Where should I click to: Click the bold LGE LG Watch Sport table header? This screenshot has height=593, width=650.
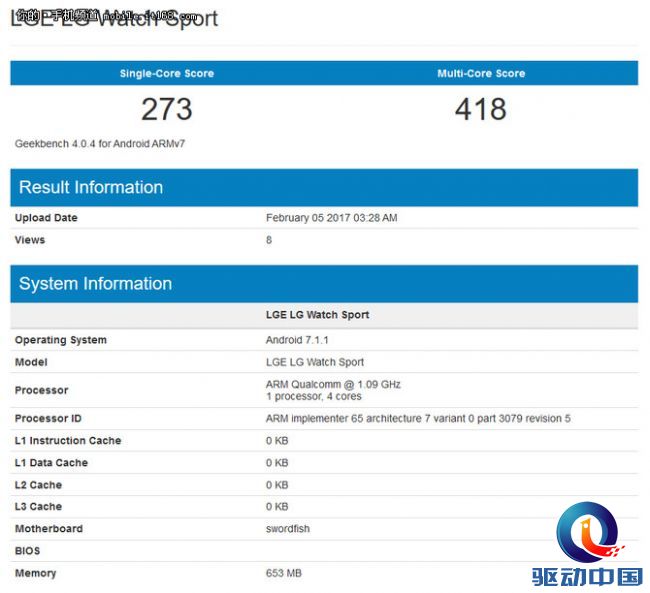tap(318, 315)
